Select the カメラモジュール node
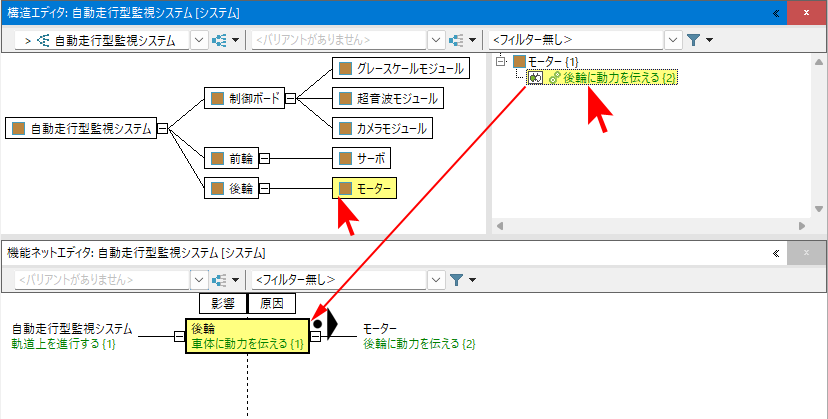Image resolution: width=828 pixels, height=419 pixels. (383, 128)
